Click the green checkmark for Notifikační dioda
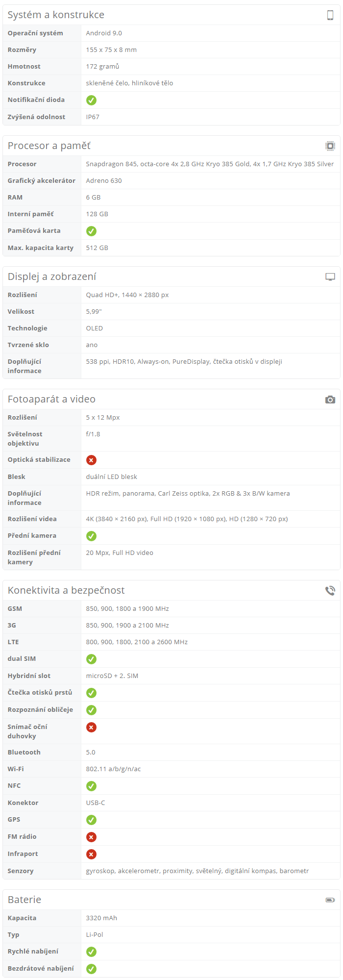Image resolution: width=343 pixels, height=980 pixels. 91,100
